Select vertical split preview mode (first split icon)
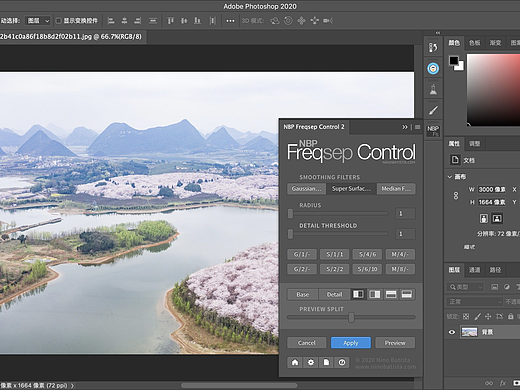This screenshot has height=390, width=520. click(358, 294)
